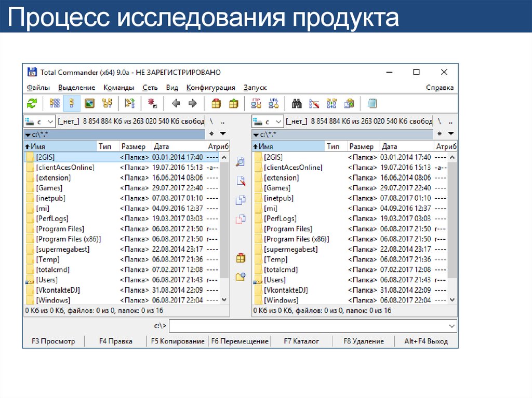Select [Windows] folder in right panel
The width and height of the screenshot is (532, 398).
pos(351,300)
